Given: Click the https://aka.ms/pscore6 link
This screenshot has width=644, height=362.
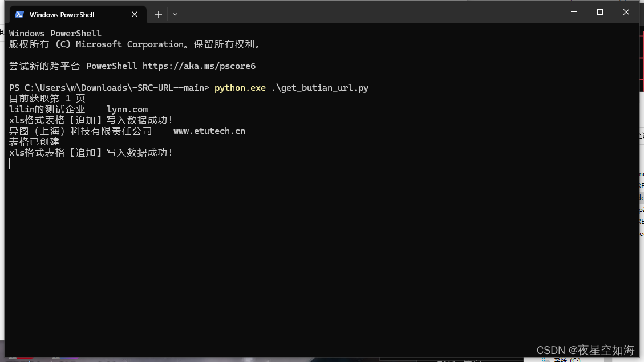Looking at the screenshot, I should click(x=199, y=66).
